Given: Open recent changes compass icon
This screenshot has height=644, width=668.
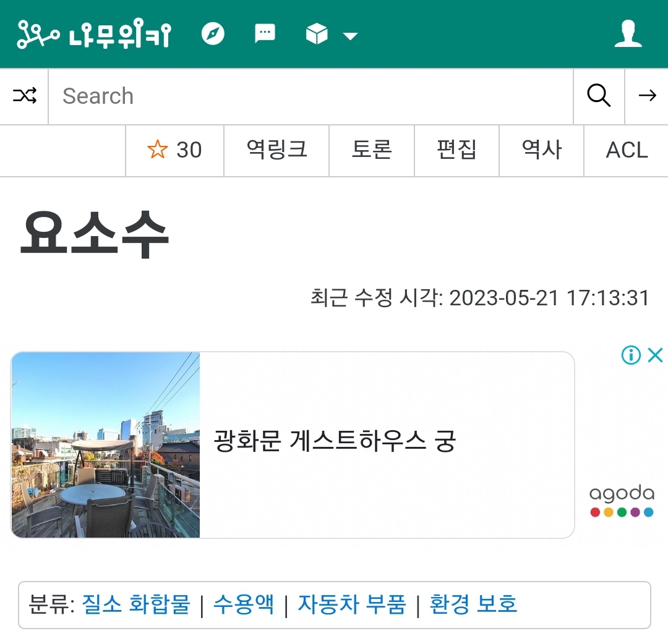Looking at the screenshot, I should [x=213, y=33].
